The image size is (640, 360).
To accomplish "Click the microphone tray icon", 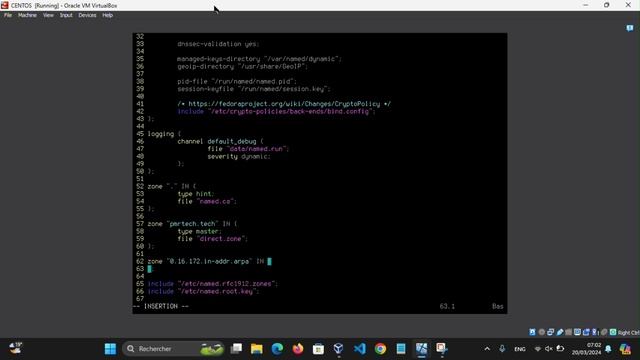I will [502, 349].
